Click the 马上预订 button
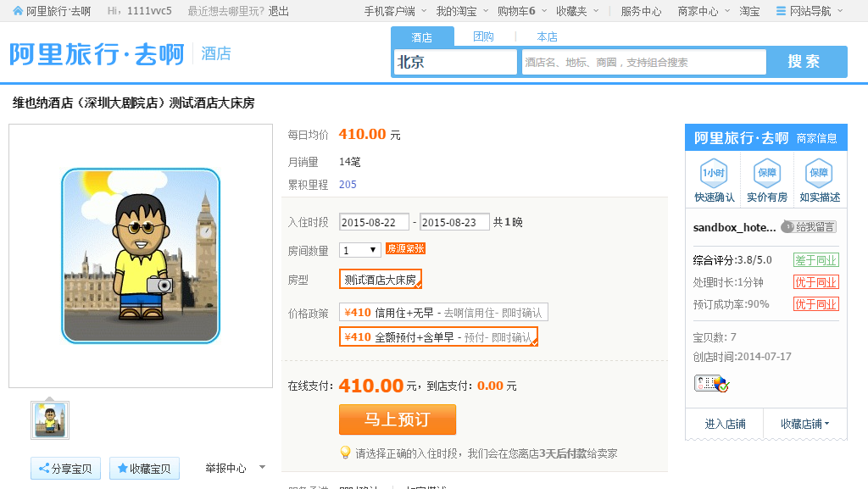 [x=398, y=420]
